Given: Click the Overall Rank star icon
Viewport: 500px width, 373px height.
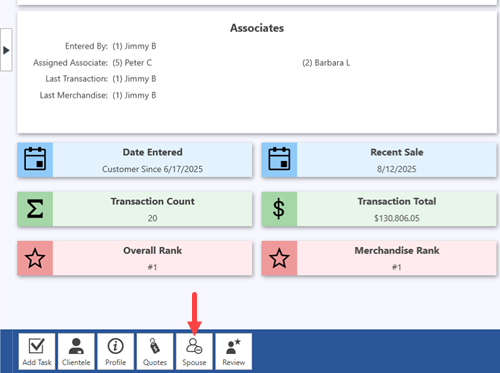Looking at the screenshot, I should pyautogui.click(x=35, y=258).
